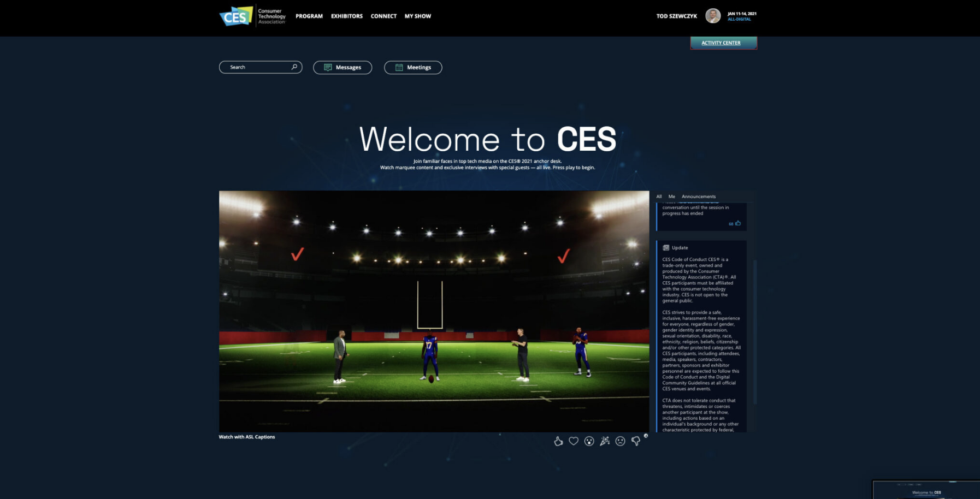Switch to the Announcements tab
980x499 pixels.
click(x=699, y=197)
